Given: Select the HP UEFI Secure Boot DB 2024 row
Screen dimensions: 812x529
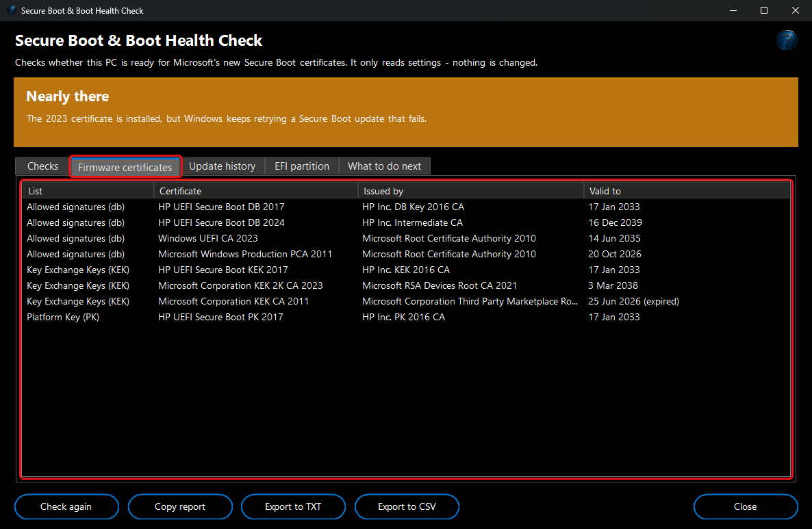Looking at the screenshot, I should click(x=406, y=222).
